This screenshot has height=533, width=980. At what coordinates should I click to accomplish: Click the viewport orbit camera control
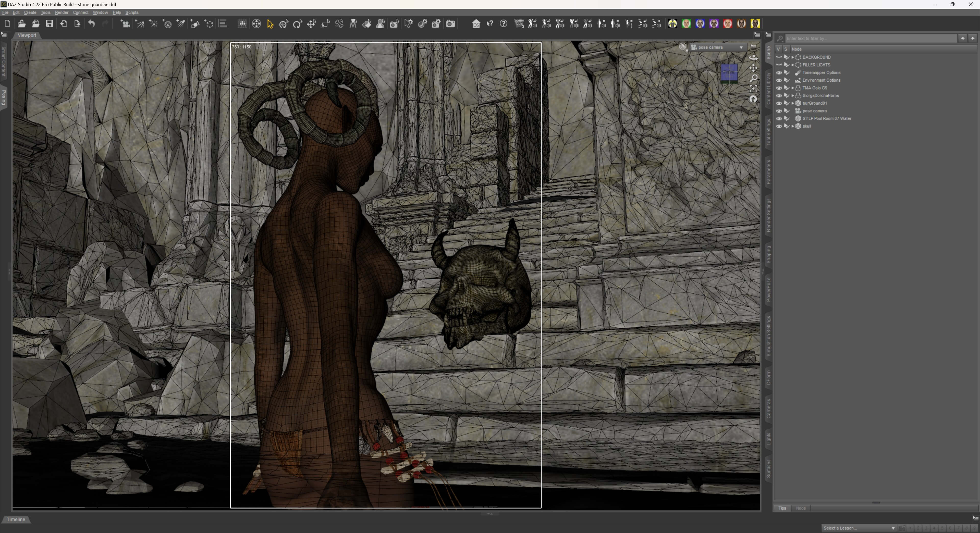tap(753, 57)
